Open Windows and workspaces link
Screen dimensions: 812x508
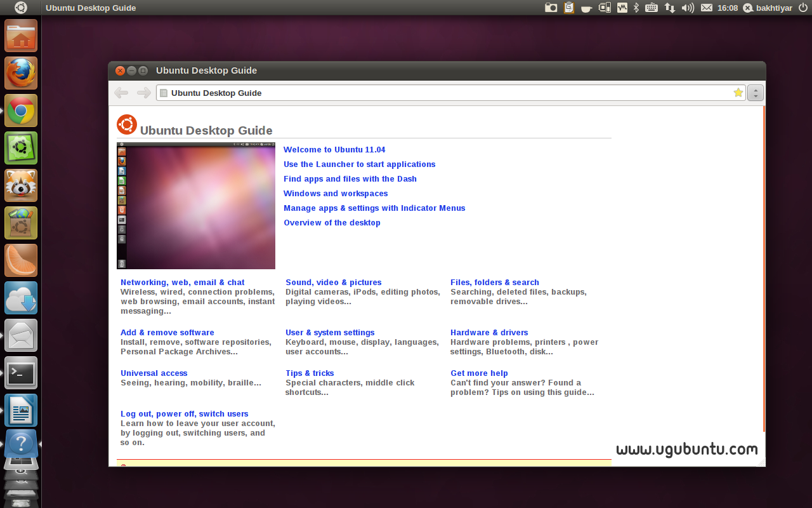pyautogui.click(x=336, y=194)
